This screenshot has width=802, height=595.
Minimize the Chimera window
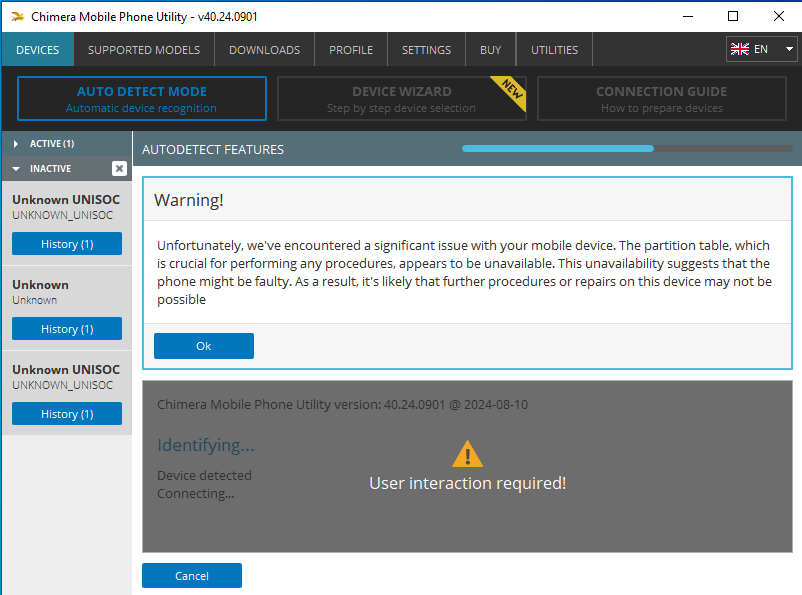[x=688, y=16]
